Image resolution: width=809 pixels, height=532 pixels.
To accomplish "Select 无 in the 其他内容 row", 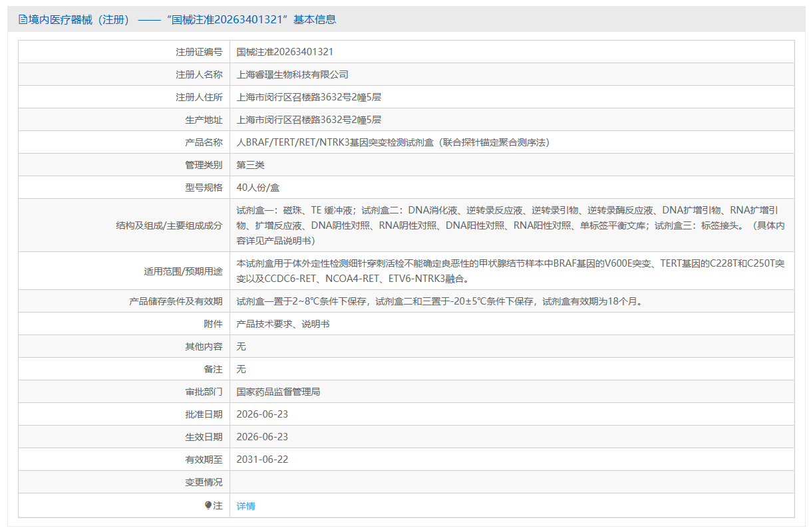I will coord(242,346).
